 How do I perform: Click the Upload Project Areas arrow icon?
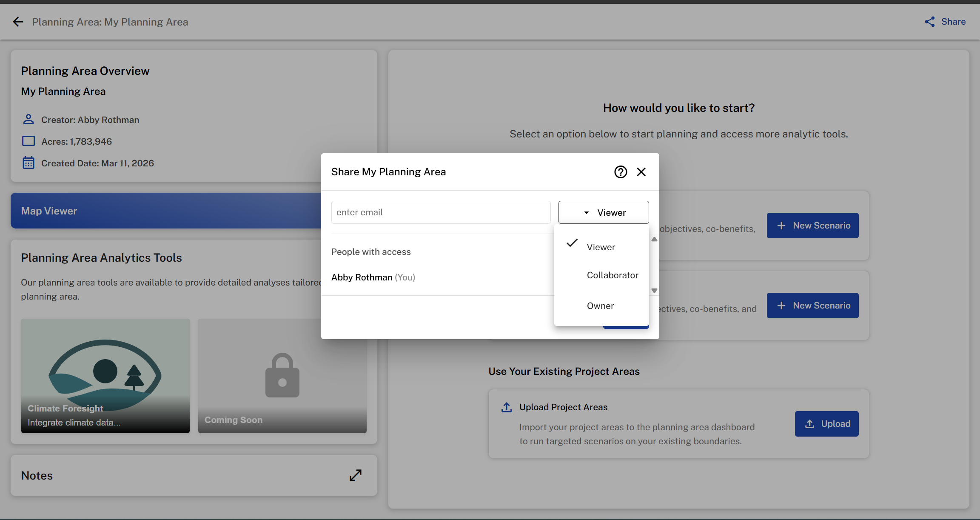click(x=507, y=407)
